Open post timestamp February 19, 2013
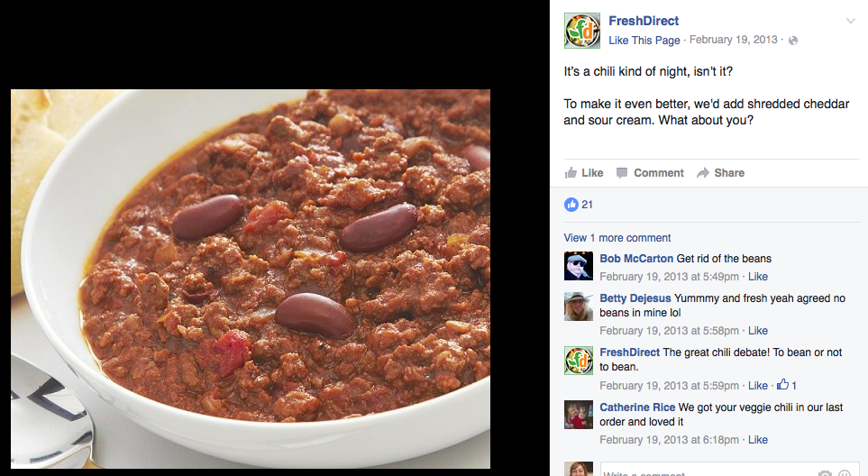The width and height of the screenshot is (868, 476). pyautogui.click(x=733, y=40)
